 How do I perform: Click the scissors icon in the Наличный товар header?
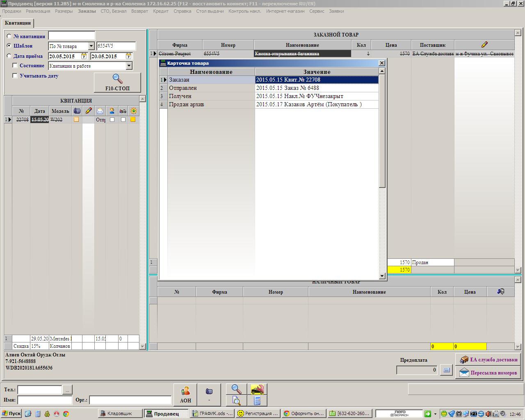point(500,291)
